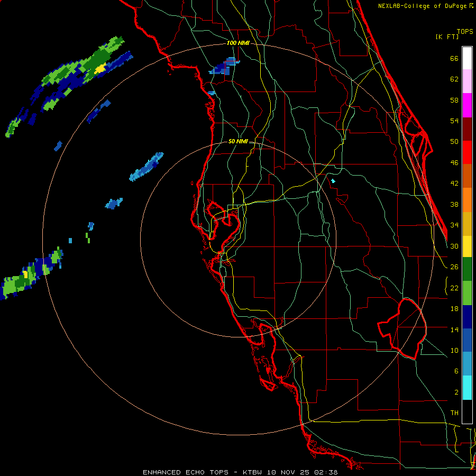Click the light green 18-22 kft swatch
Screen dimensions: 476x476
467,293
